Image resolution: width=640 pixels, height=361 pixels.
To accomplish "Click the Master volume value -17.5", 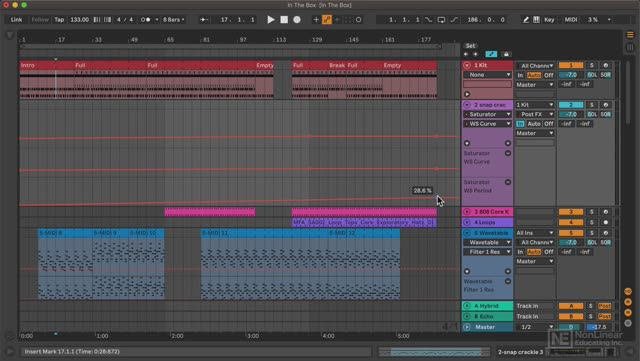I will pyautogui.click(x=600, y=327).
